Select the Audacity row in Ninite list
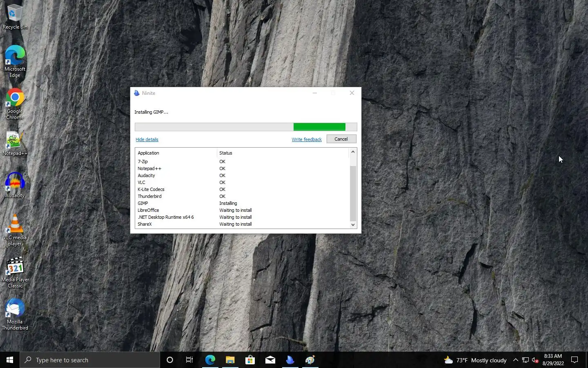 click(x=243, y=175)
